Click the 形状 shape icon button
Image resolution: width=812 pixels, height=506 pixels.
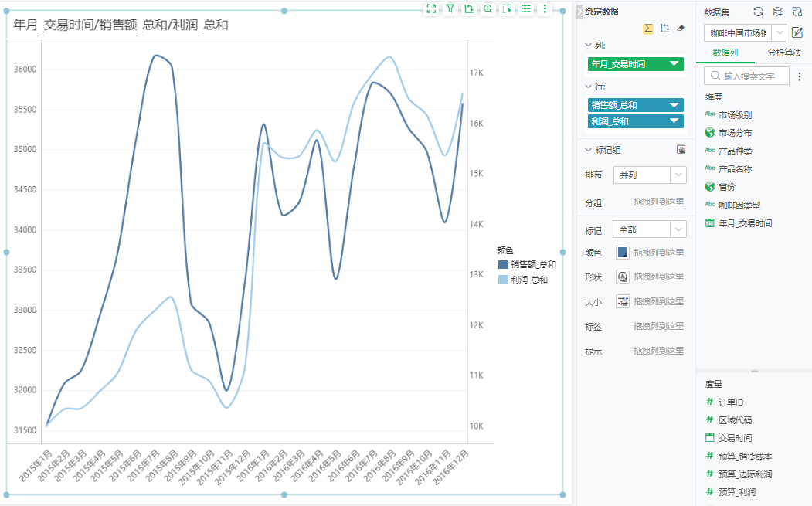[623, 277]
